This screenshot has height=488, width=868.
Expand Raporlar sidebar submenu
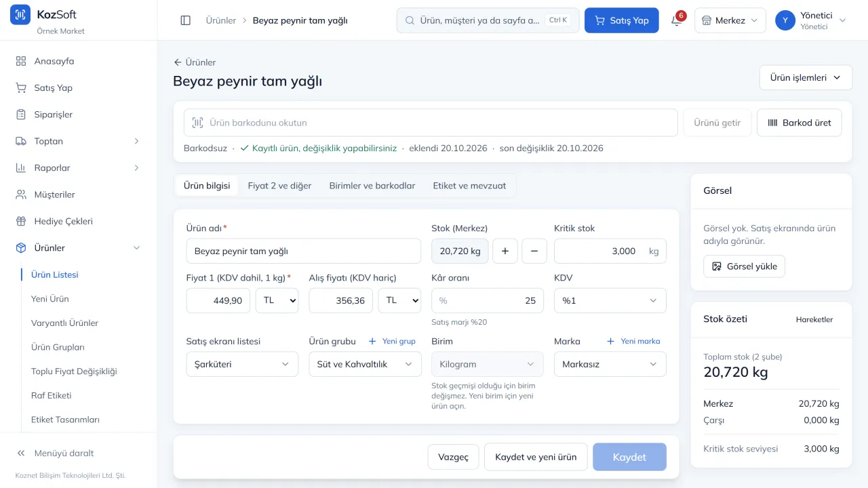[79, 168]
